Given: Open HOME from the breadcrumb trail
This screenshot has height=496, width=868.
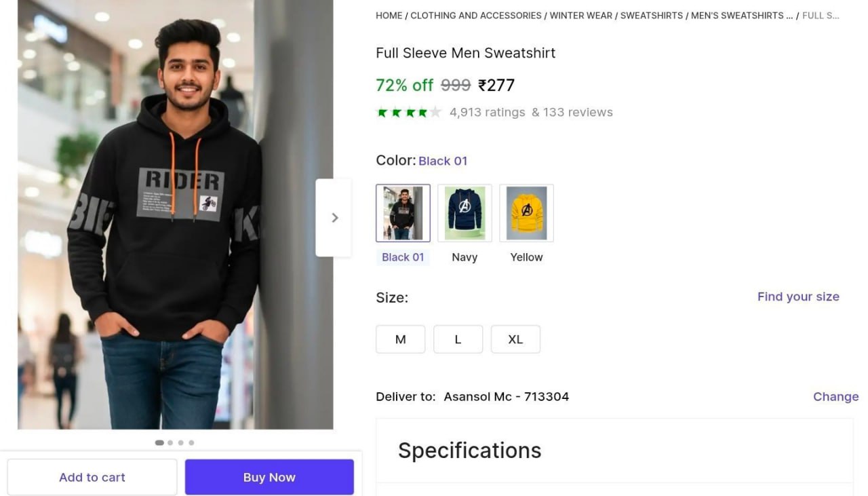Looking at the screenshot, I should click(x=389, y=15).
